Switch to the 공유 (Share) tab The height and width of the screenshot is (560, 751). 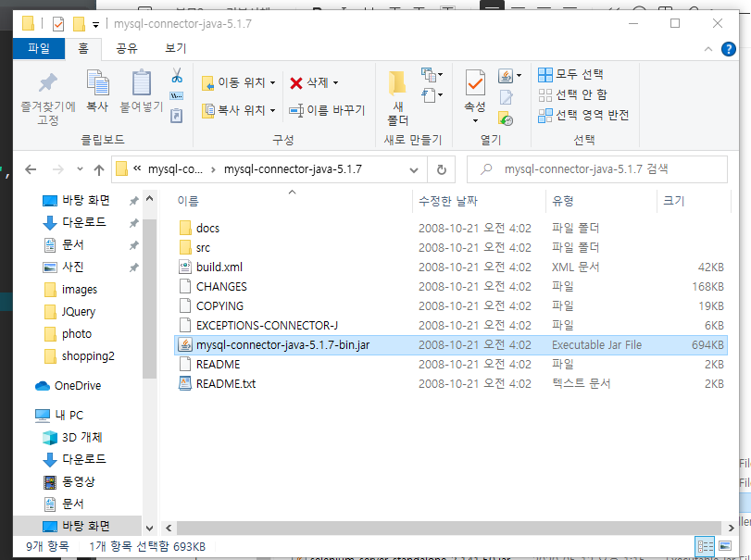(127, 48)
